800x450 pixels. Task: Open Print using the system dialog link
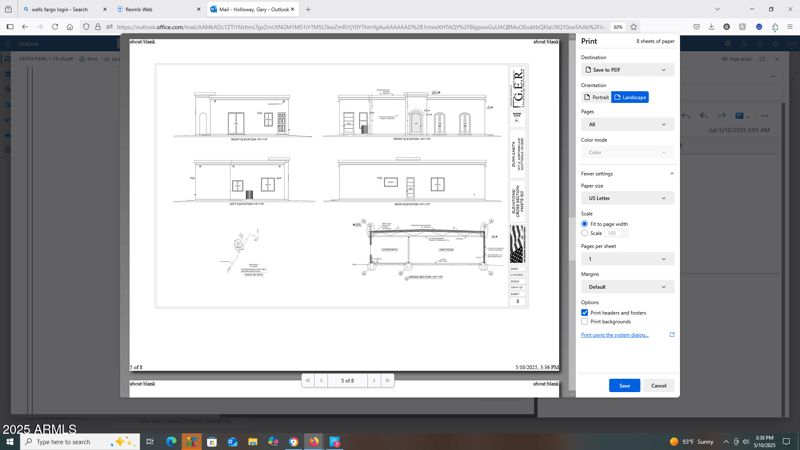pyautogui.click(x=615, y=335)
